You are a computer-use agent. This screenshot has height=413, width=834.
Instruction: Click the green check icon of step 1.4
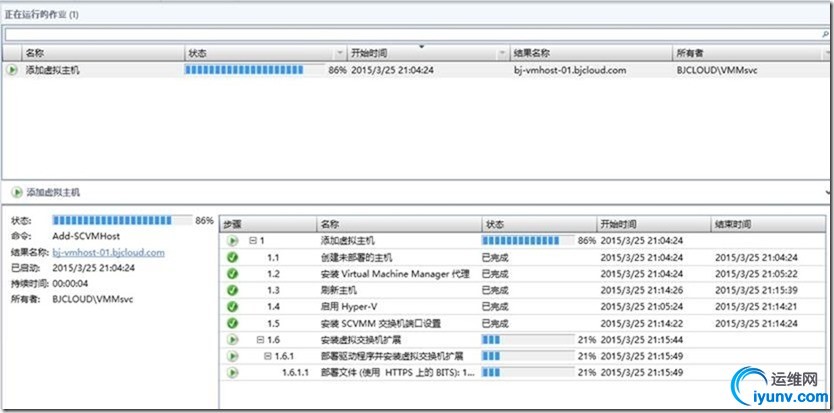232,307
